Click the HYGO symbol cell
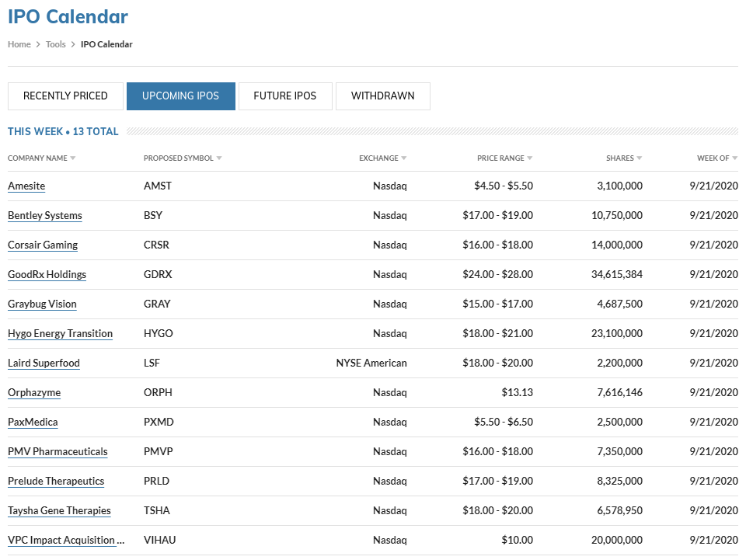 click(159, 333)
